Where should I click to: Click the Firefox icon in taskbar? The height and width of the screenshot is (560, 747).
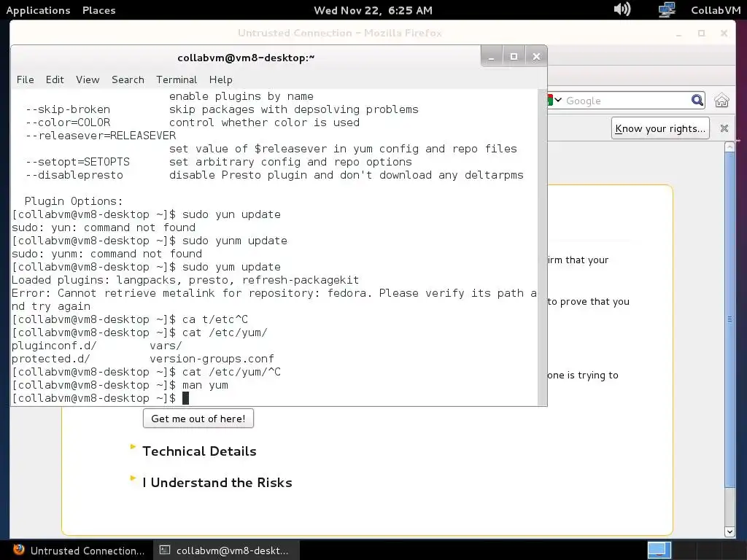tap(18, 550)
